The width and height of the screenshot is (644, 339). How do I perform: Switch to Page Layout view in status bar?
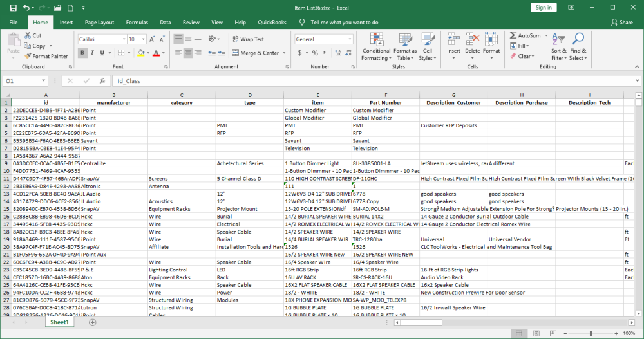coord(536,333)
